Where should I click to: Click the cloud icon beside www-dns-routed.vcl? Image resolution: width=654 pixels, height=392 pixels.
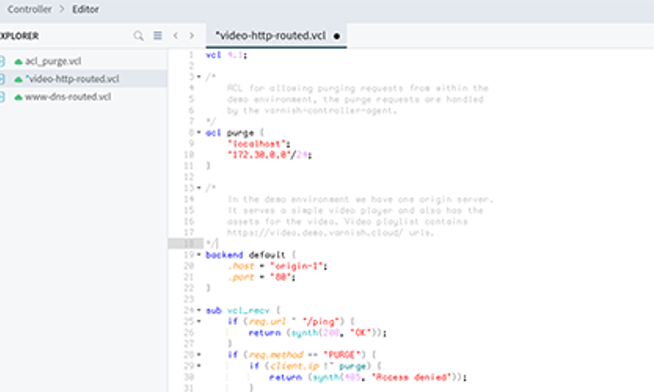click(18, 97)
